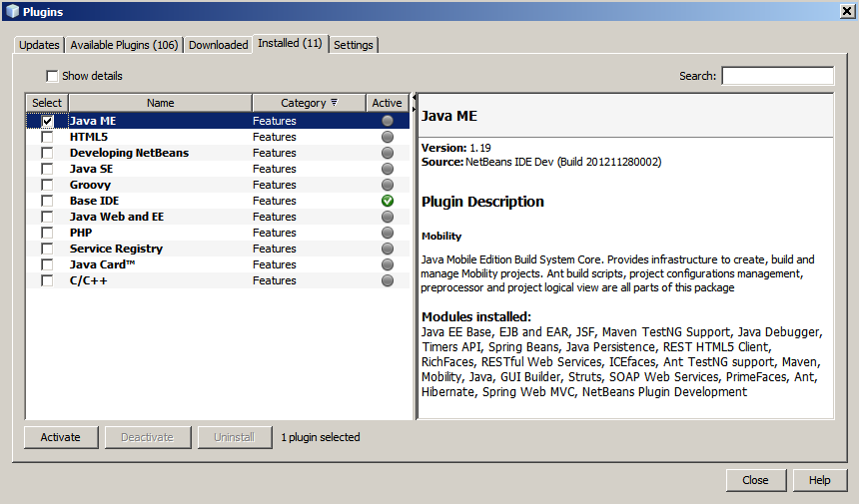
Task: Sort plugins by the Category column header
Action: 309,103
